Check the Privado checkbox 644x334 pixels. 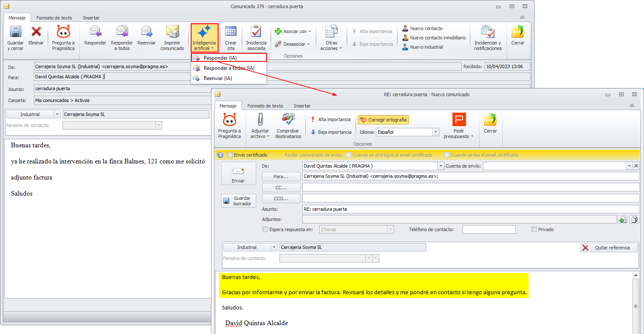pos(534,229)
